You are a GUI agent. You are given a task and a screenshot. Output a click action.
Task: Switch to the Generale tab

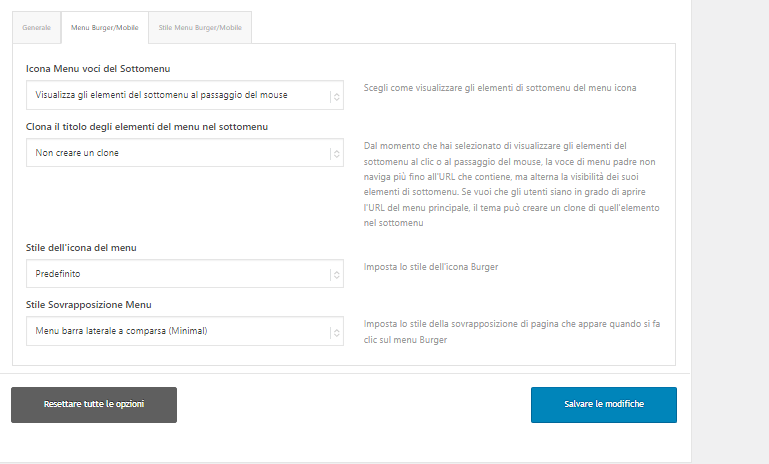(x=37, y=27)
